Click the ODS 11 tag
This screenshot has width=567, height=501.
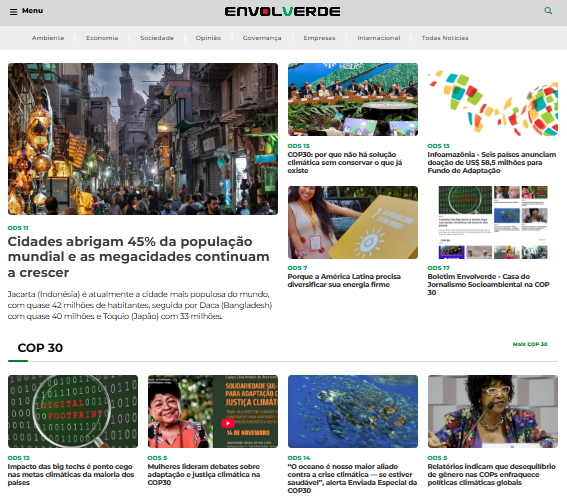point(18,228)
